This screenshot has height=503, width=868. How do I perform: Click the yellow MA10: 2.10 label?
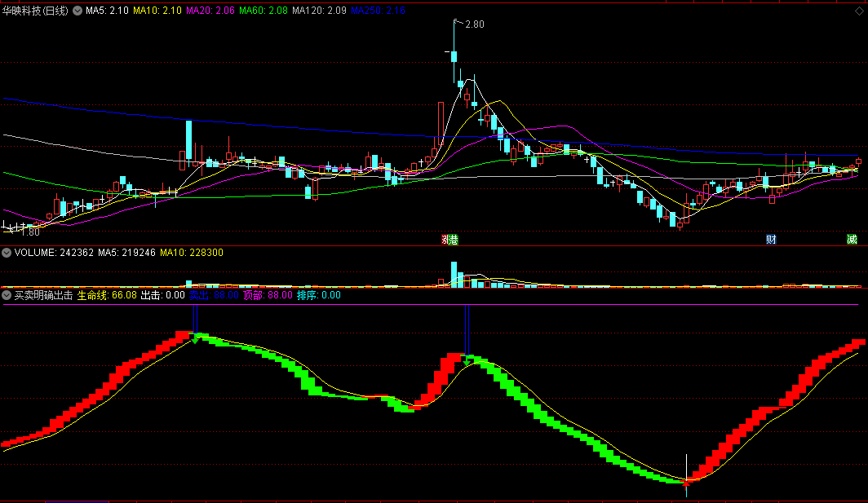[157, 11]
